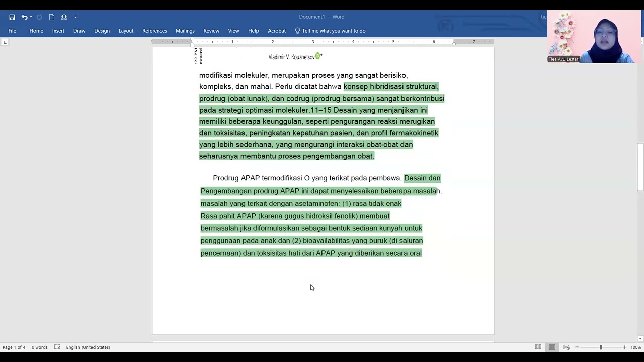Viewport: 644px width, 362px height.
Task: Click the zoom slider handle
Action: (601, 347)
